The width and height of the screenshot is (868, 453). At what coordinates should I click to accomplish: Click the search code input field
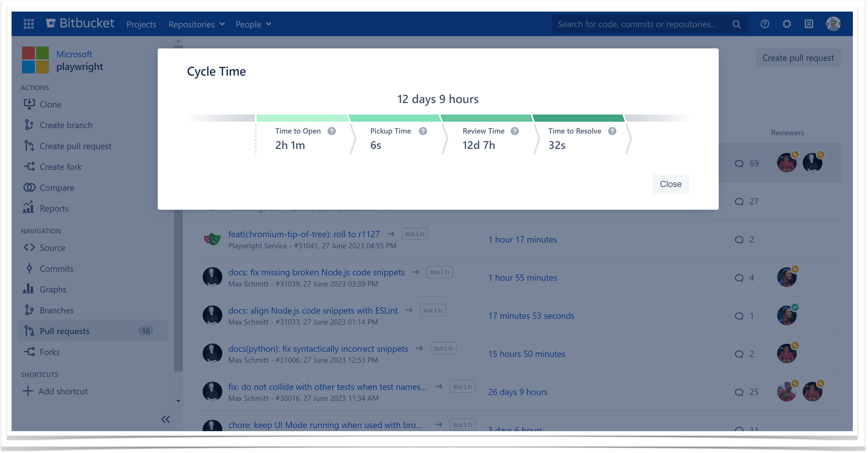coord(637,24)
